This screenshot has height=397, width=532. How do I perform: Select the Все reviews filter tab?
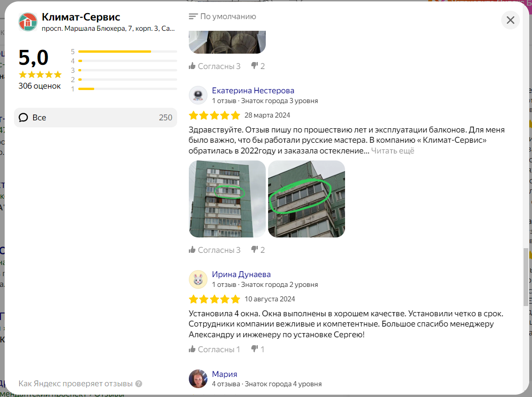tap(95, 118)
